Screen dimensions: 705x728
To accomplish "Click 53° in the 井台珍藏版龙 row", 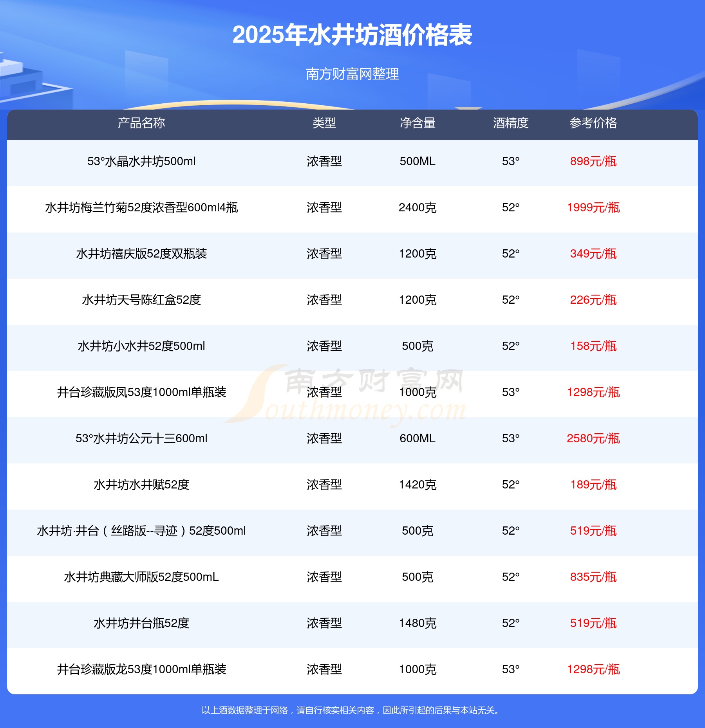I will click(511, 669).
